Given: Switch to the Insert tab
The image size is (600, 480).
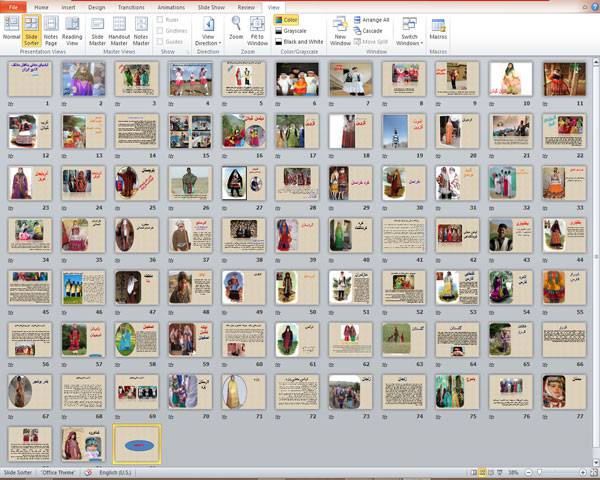Looking at the screenshot, I should [x=68, y=7].
